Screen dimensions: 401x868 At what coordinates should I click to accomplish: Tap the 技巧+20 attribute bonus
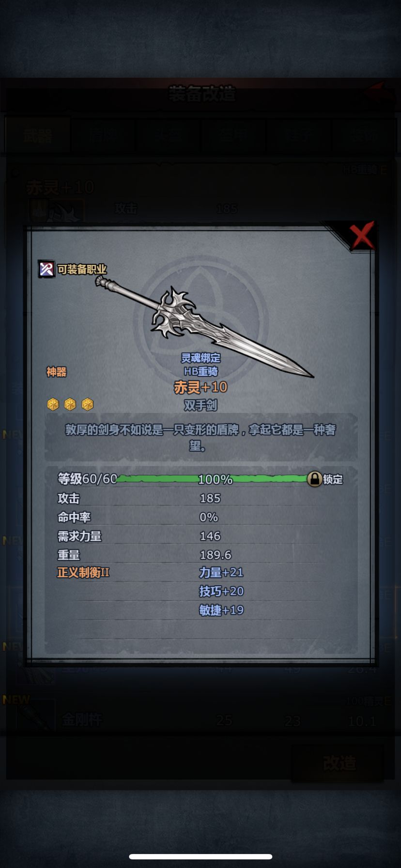click(x=221, y=591)
